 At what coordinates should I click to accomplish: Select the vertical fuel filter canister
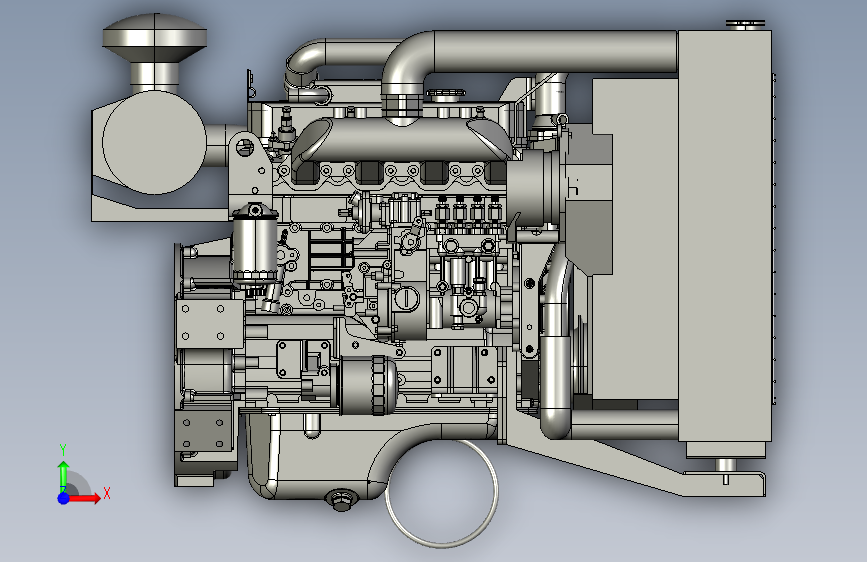point(254,246)
